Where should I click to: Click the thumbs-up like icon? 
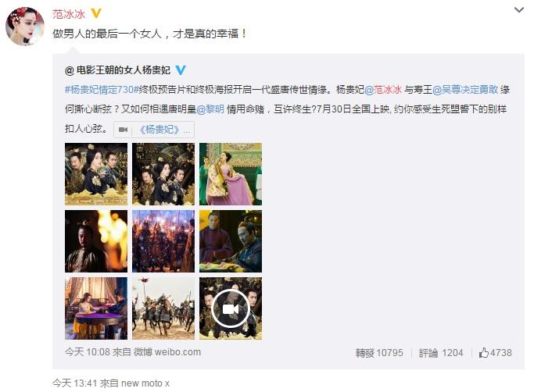[484, 352]
